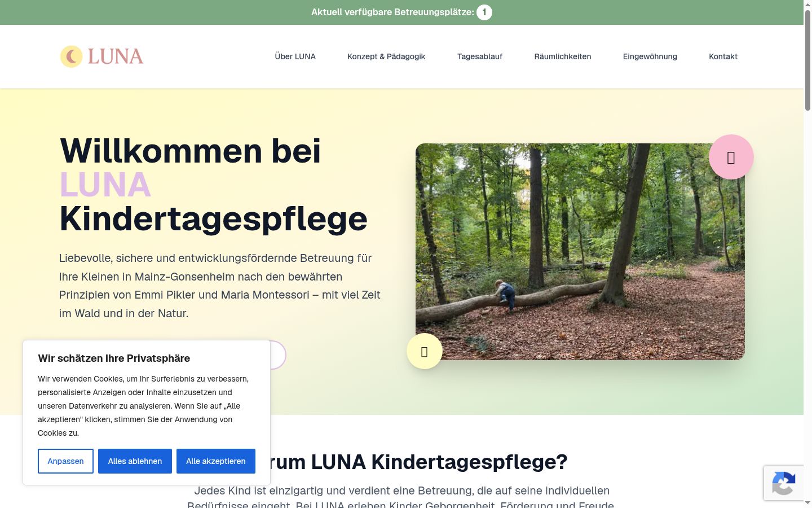Navigate to Kontakt page
The image size is (812, 508).
click(723, 56)
